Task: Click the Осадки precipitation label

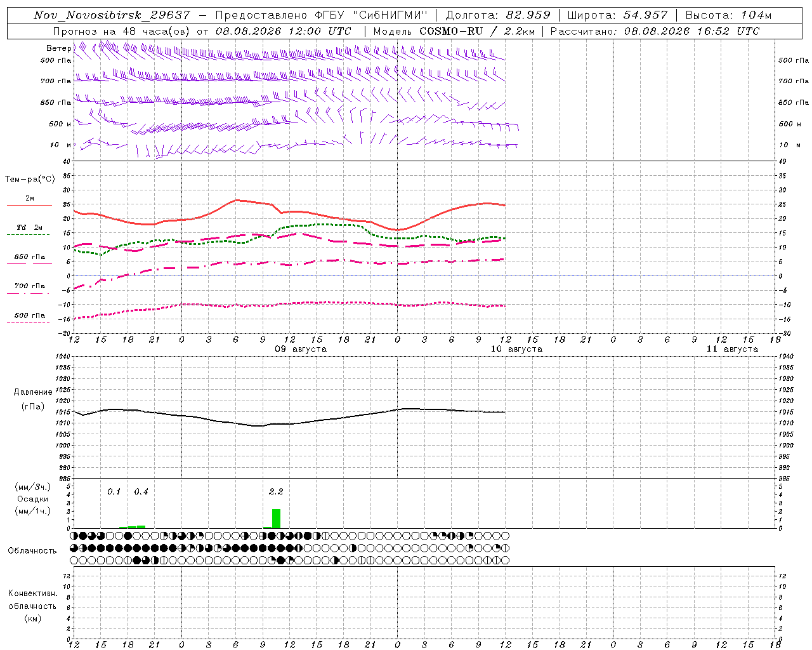Action: coord(33,499)
